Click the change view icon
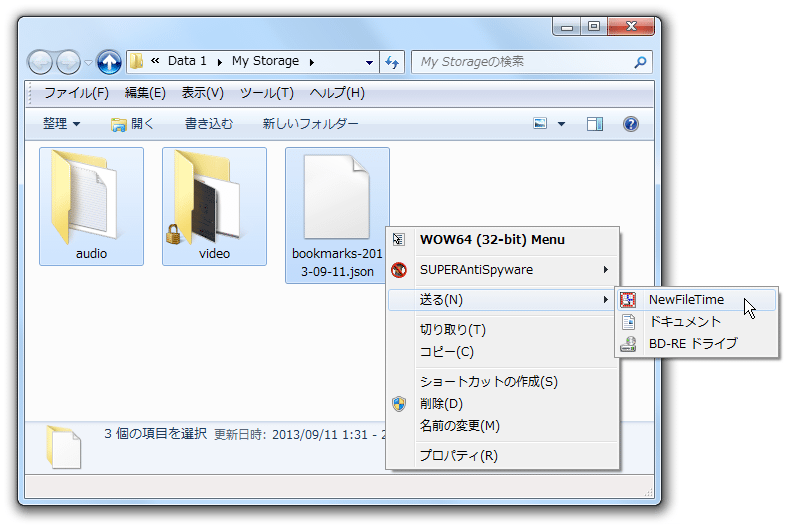This screenshot has height=529, width=788. click(x=540, y=124)
